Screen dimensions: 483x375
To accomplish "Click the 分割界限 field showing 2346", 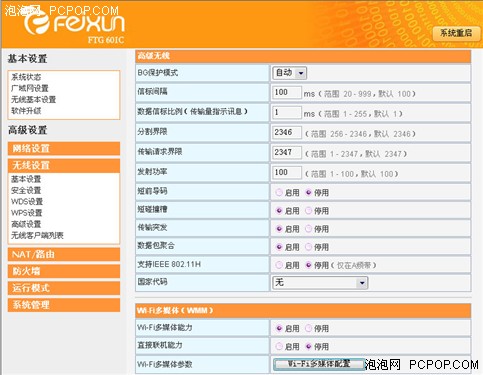I will click(287, 132).
